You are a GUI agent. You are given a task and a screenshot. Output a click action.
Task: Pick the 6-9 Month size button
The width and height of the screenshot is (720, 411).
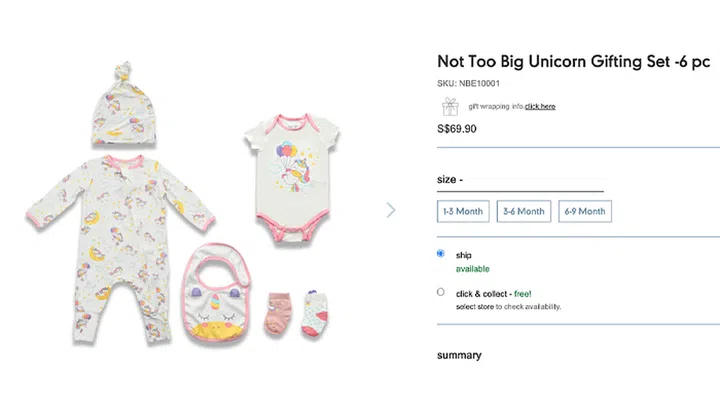point(585,211)
